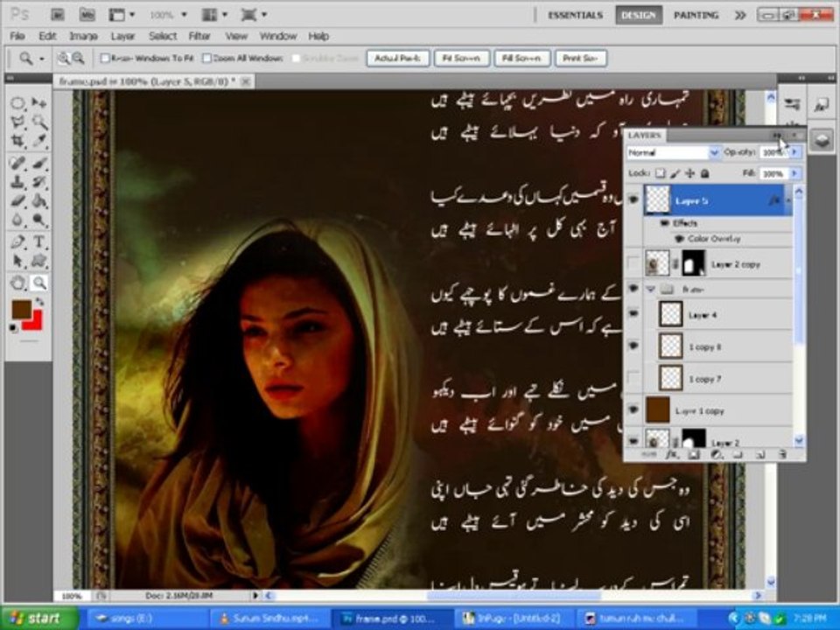
Task: Select the Healing Brush tool
Action: (x=17, y=163)
